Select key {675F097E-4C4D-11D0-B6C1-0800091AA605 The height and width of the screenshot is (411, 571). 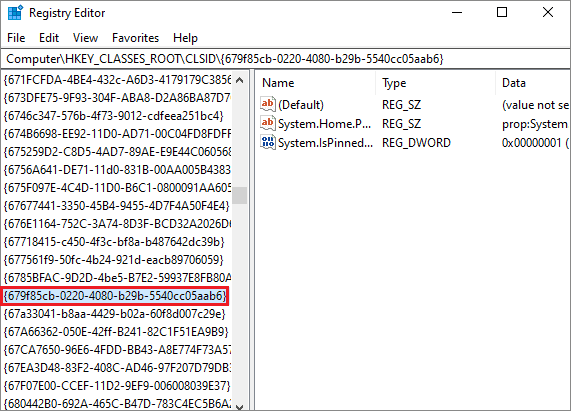pos(117,188)
